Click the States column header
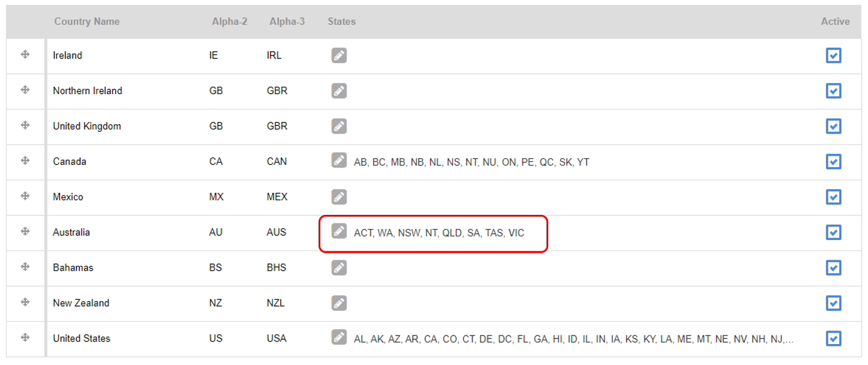 click(342, 22)
